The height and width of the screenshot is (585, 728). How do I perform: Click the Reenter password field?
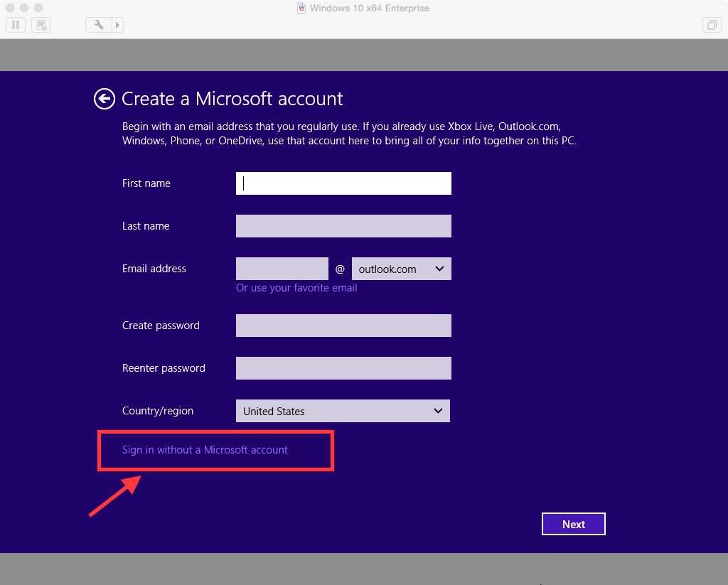(x=343, y=368)
